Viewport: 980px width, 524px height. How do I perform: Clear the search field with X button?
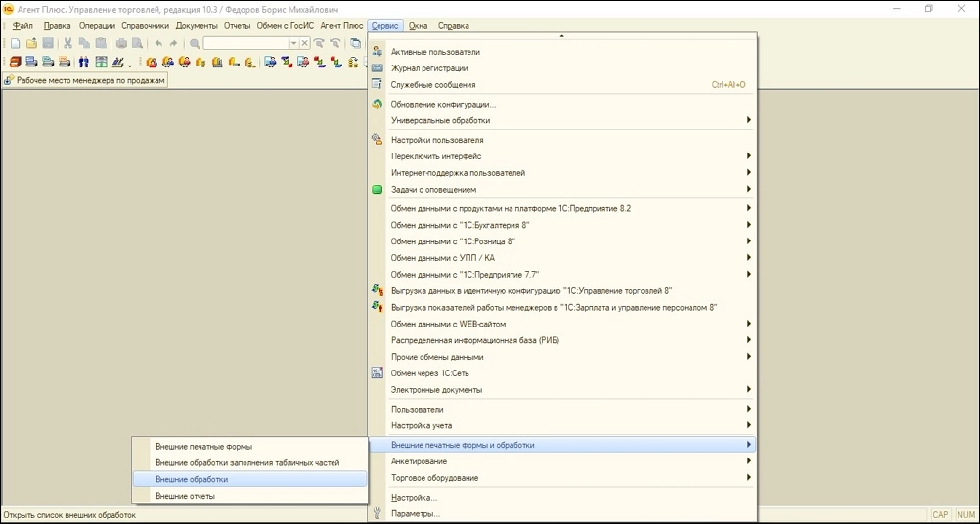[305, 44]
